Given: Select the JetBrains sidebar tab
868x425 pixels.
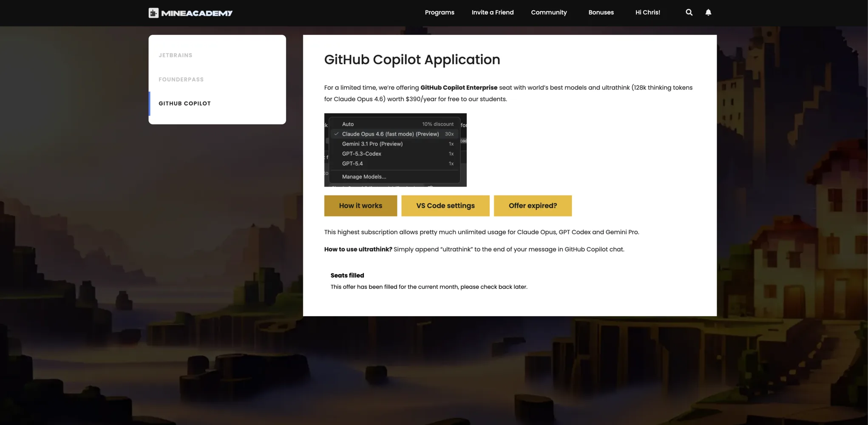Looking at the screenshot, I should (x=217, y=55).
